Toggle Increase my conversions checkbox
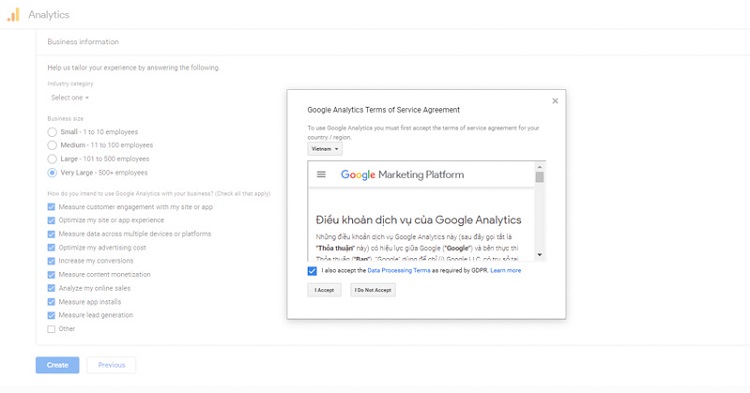This screenshot has height=393, width=750. pyautogui.click(x=51, y=261)
